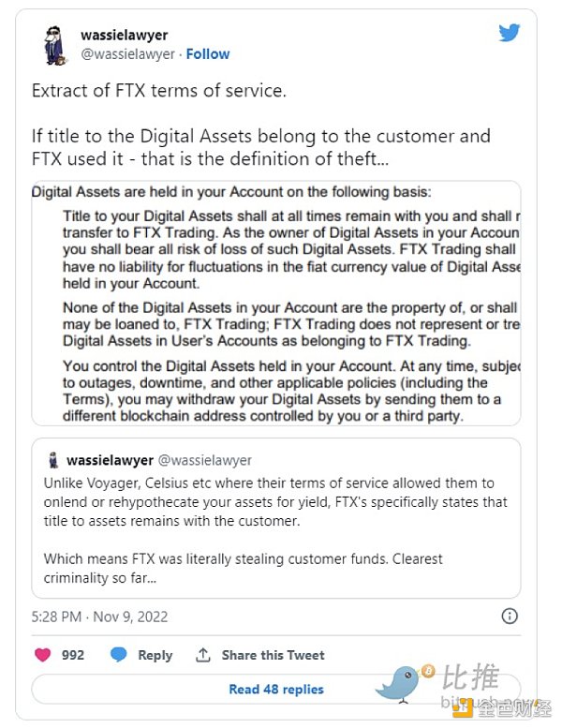Click the 992 likes count
562x728 pixels.
point(73,656)
